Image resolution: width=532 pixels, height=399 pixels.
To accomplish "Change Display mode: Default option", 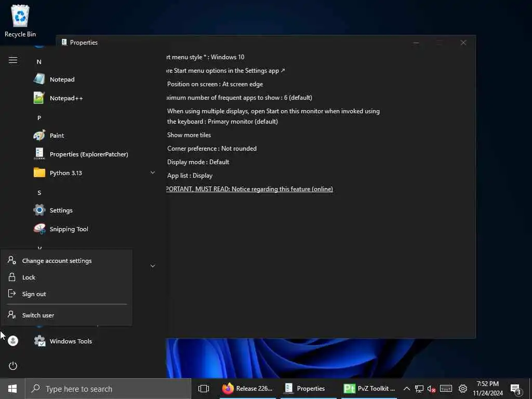I will (x=198, y=162).
